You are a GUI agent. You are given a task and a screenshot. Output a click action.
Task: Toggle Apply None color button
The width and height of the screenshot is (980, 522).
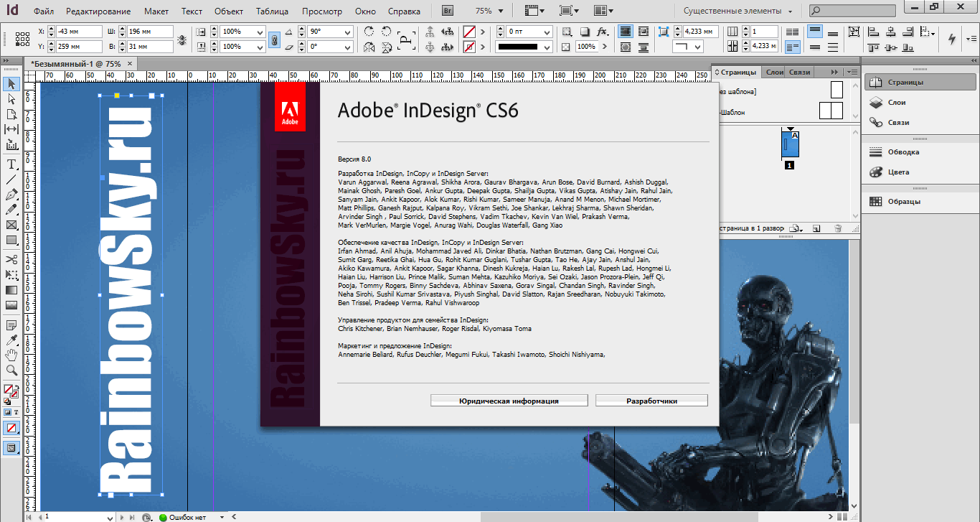11,428
